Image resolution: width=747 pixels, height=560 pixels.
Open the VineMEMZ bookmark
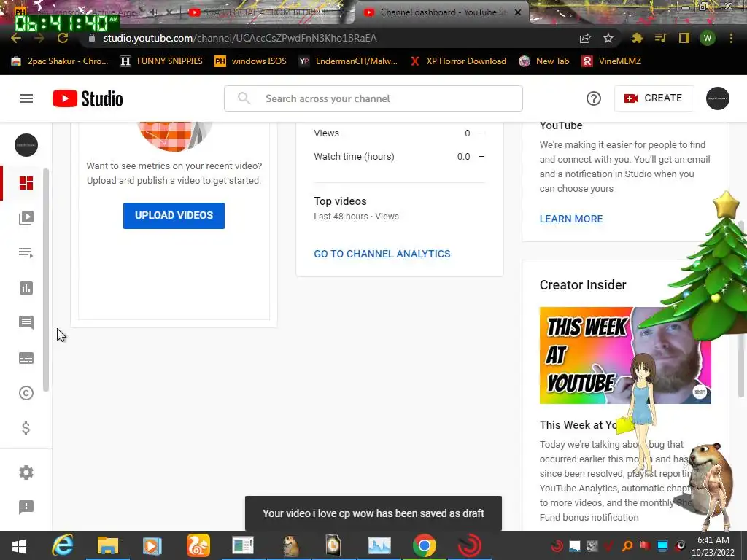[612, 61]
